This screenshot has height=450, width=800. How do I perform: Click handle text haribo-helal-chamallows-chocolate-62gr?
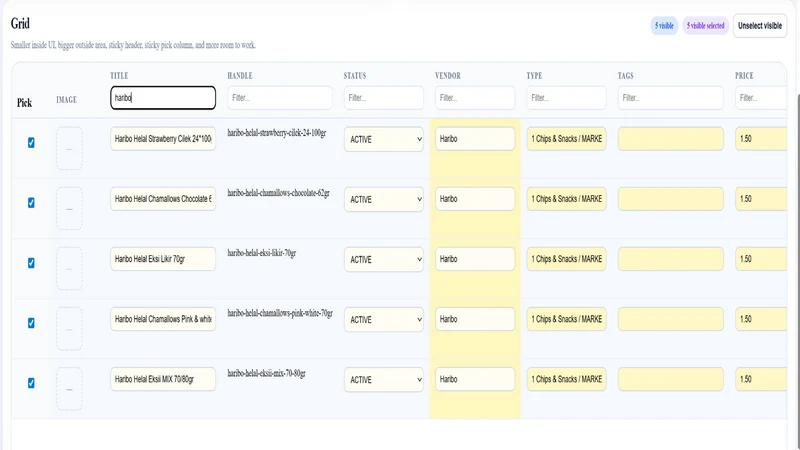[x=279, y=193]
